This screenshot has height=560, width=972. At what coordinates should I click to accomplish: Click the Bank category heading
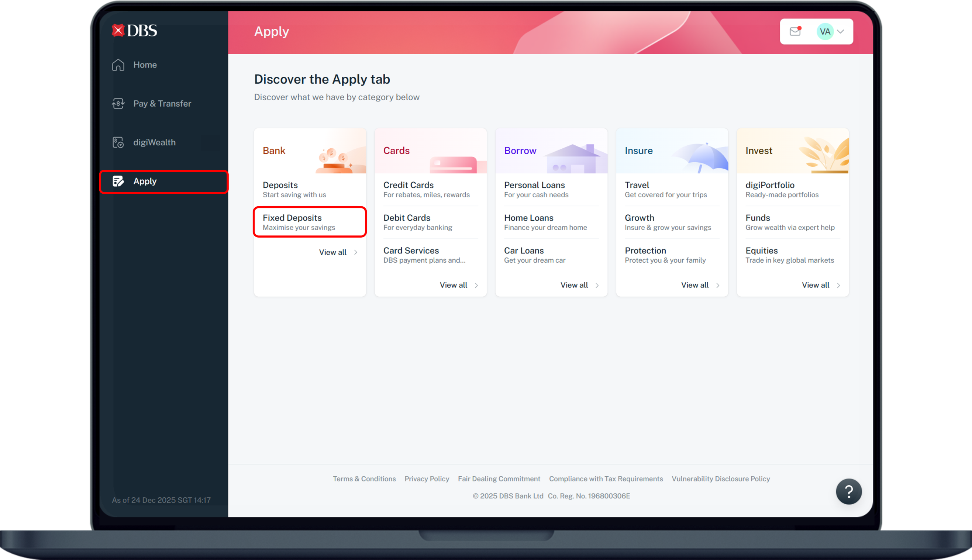274,151
